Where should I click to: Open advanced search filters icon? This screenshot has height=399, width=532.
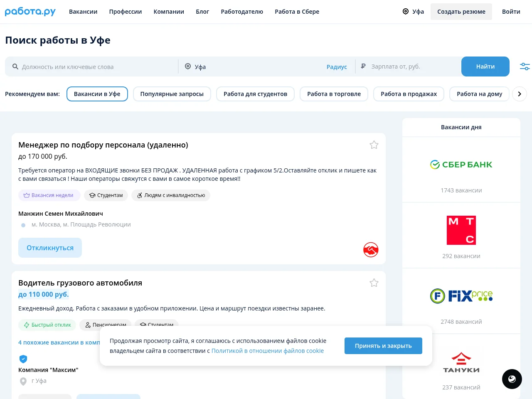(x=525, y=66)
